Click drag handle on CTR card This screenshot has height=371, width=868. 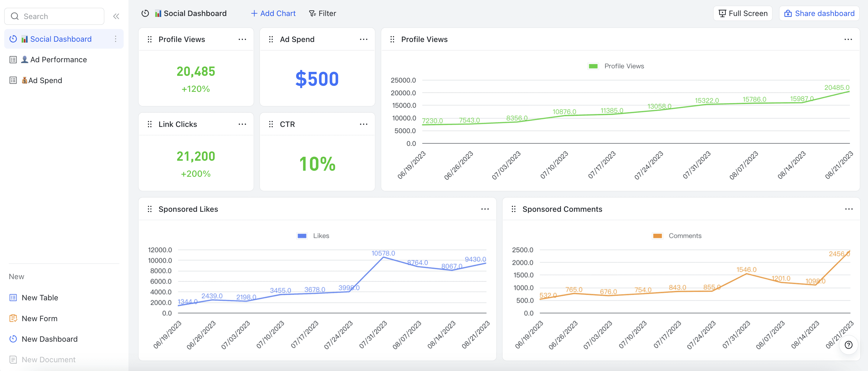tap(271, 124)
